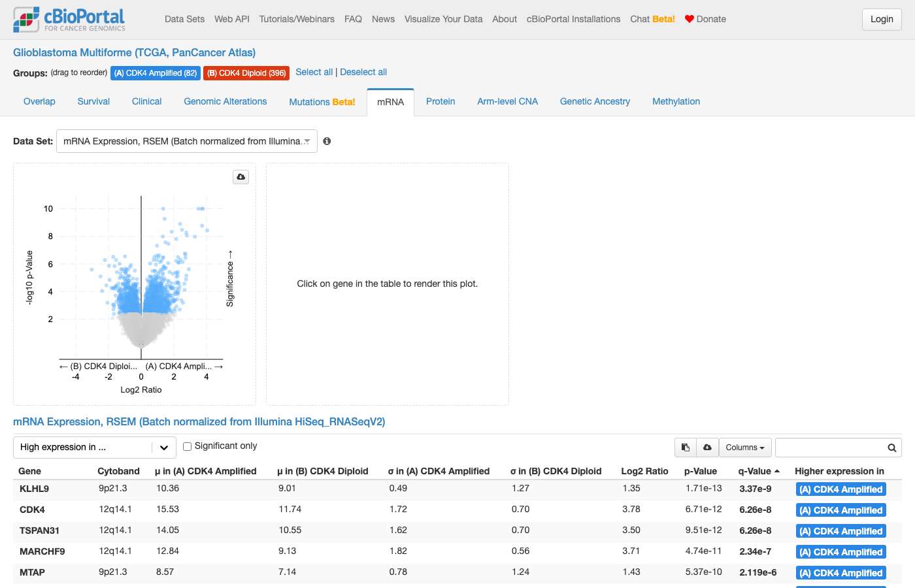The height and width of the screenshot is (588, 915).
Task: Select the TSPAN31 gene in table
Action: tap(40, 531)
